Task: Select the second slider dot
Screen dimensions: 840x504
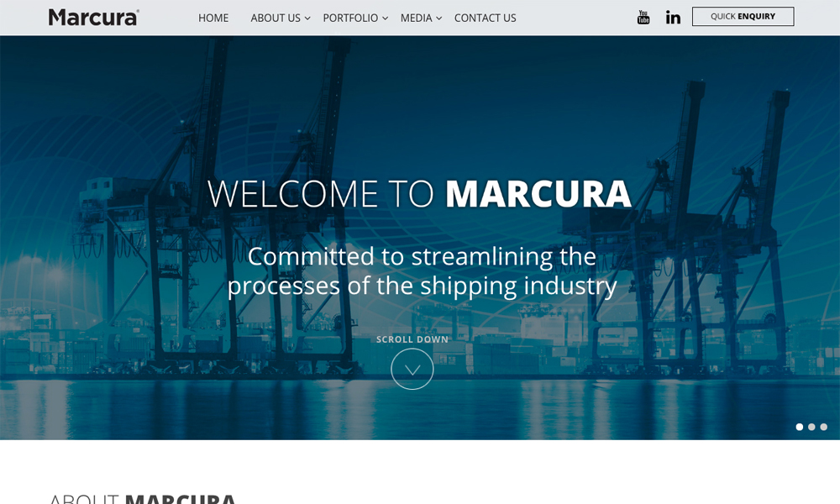Action: 811,427
